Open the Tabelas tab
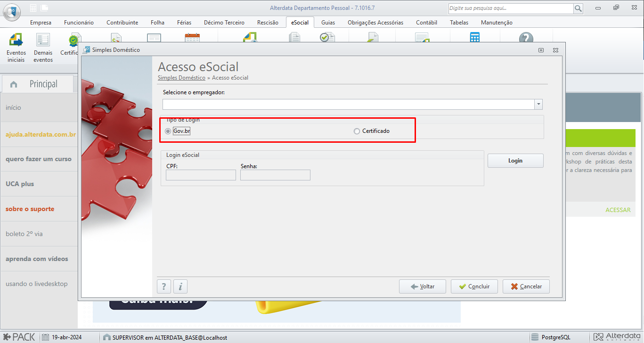This screenshot has height=343, width=644. point(459,23)
